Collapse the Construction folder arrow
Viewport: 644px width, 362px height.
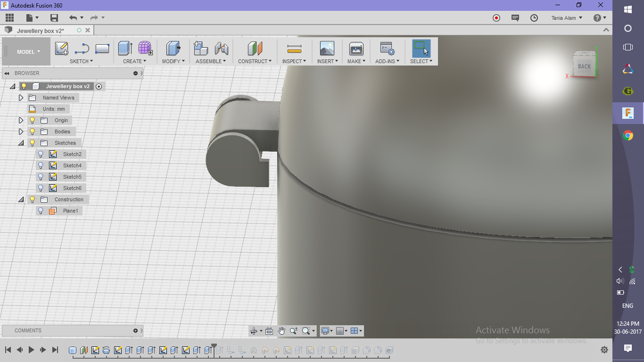tap(21, 199)
